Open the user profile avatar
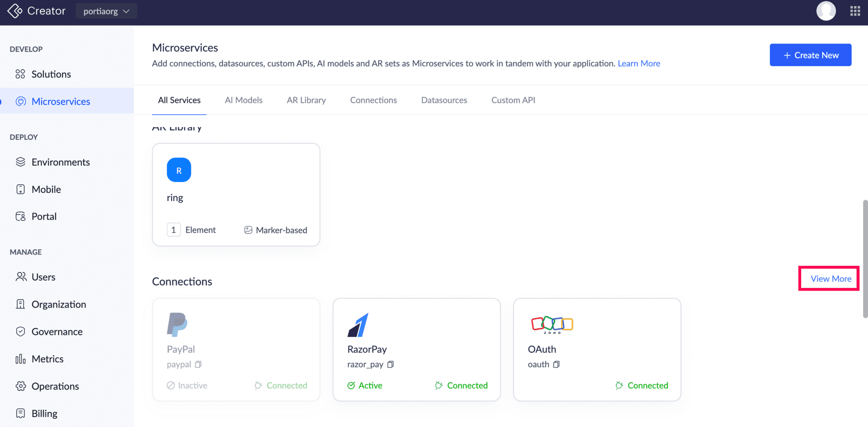Image resolution: width=868 pixels, height=427 pixels. pos(826,11)
